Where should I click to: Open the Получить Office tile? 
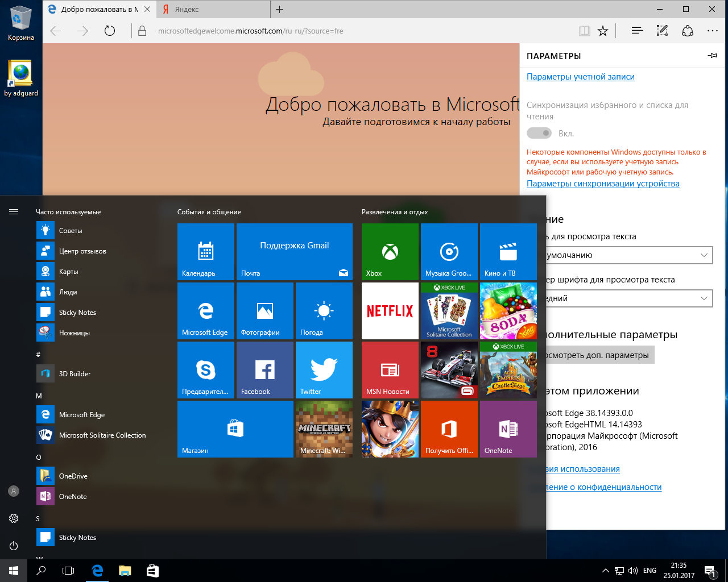point(449,429)
